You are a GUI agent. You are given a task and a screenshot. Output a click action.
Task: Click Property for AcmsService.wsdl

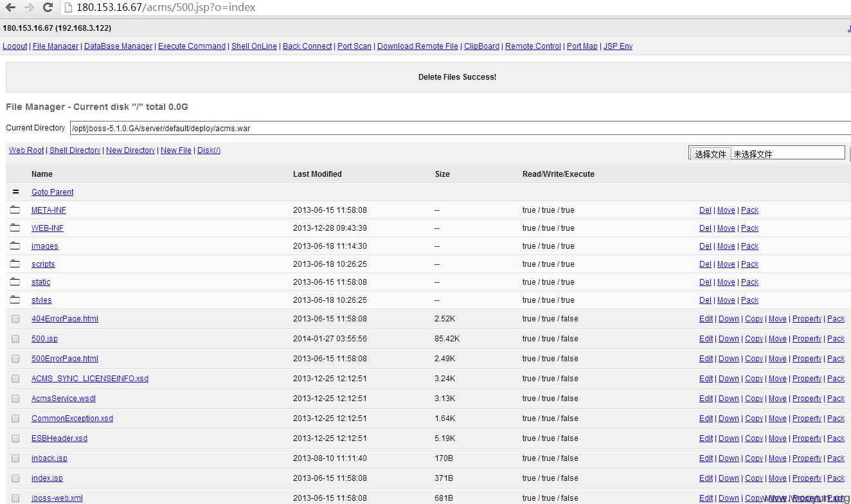(807, 399)
